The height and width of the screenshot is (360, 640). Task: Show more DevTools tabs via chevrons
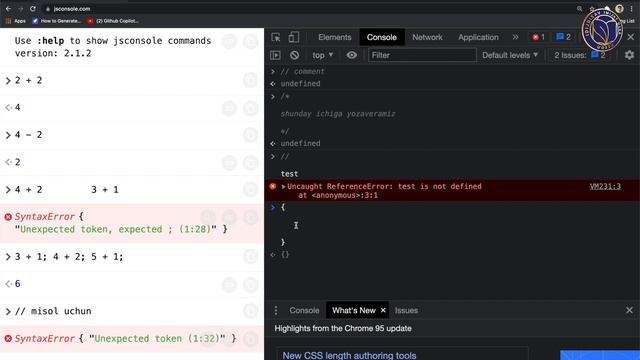point(516,37)
